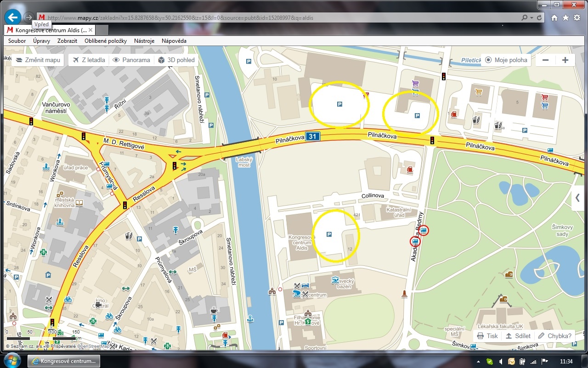Screen dimensions: 588x368
Task: Zoom in the map with plus button
Action: [565, 60]
